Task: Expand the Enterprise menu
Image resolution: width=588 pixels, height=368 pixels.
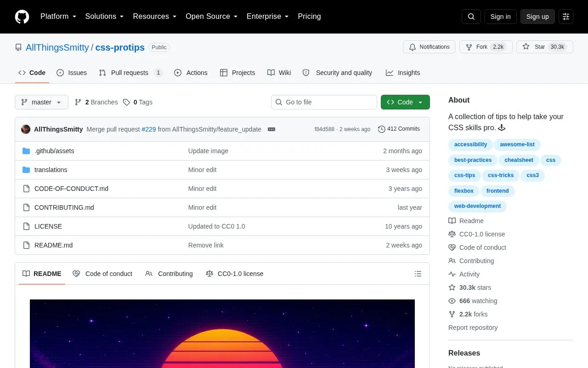Action: click(268, 17)
